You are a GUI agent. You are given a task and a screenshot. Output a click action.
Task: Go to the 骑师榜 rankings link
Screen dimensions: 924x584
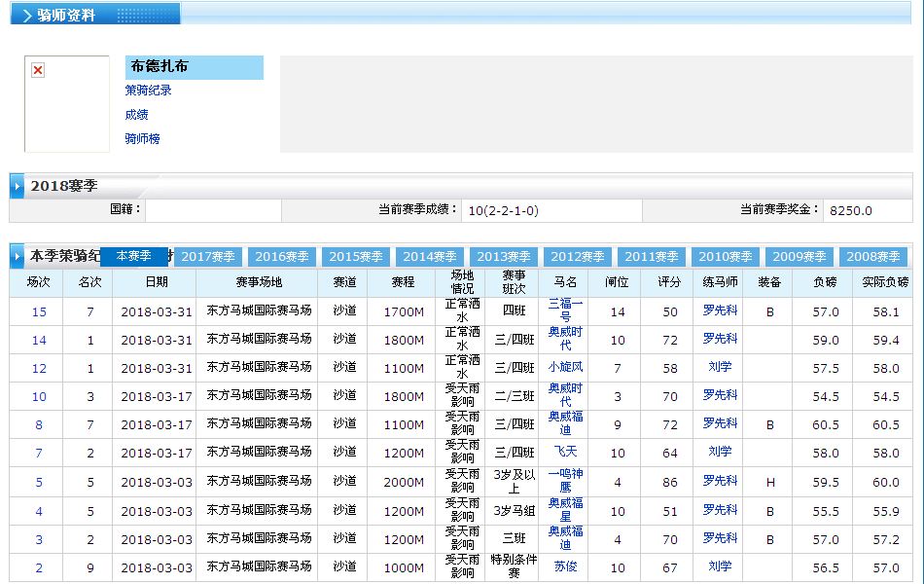tap(142, 139)
